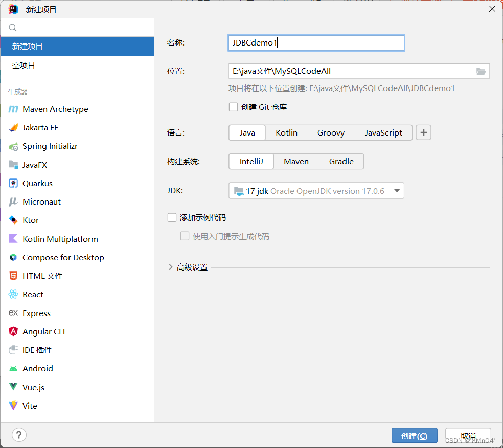Viewport: 503px width, 448px height.
Task: Click the Vite label
Action: click(x=30, y=406)
